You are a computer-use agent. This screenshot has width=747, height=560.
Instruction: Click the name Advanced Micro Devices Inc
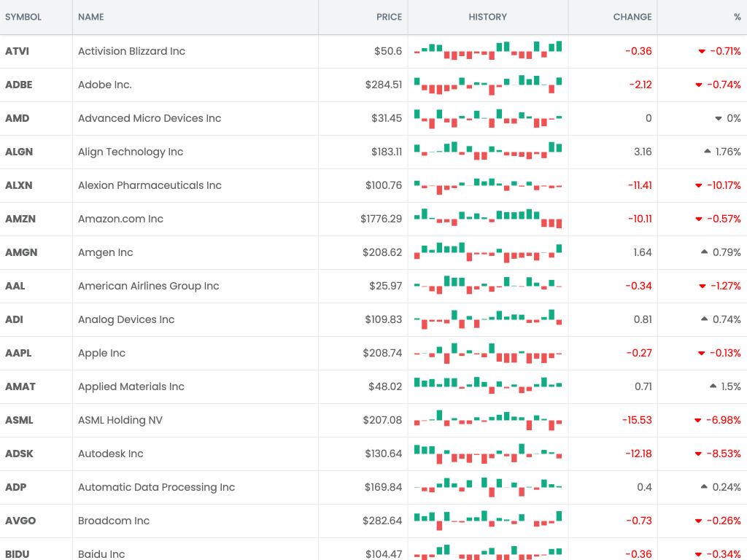pyautogui.click(x=150, y=118)
